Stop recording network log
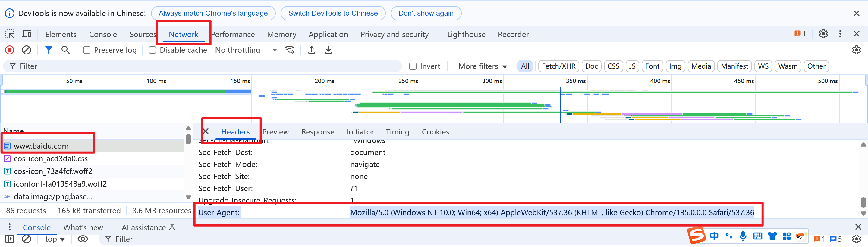Screen dimensions: 868x247 coord(10,50)
